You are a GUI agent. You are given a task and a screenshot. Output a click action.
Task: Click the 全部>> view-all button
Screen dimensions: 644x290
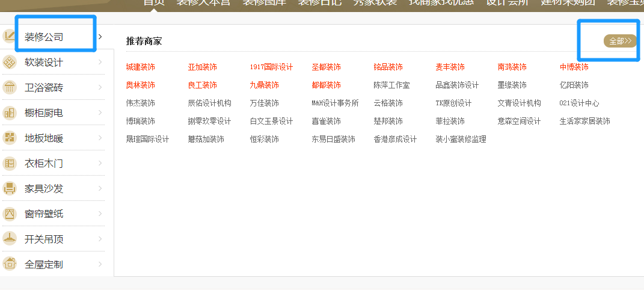pos(620,41)
